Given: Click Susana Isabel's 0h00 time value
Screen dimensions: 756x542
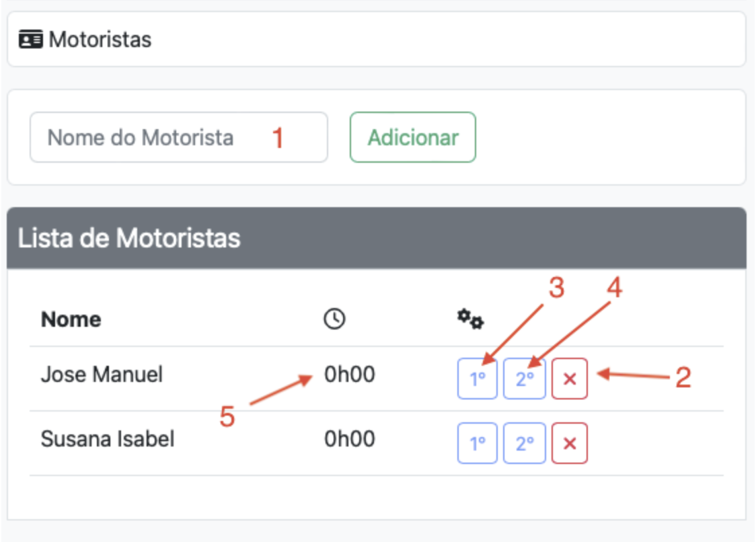Looking at the screenshot, I should pyautogui.click(x=350, y=439).
